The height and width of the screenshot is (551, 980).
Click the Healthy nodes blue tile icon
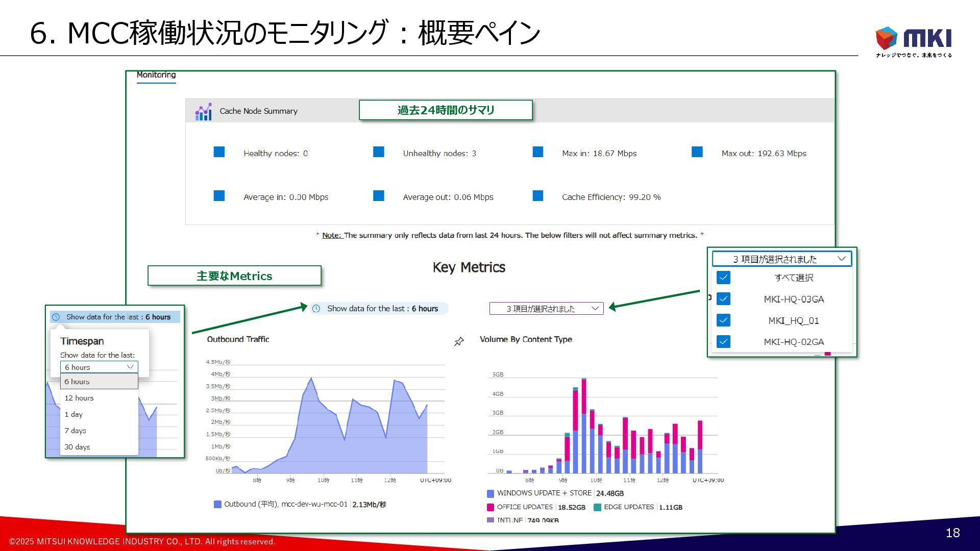(219, 152)
